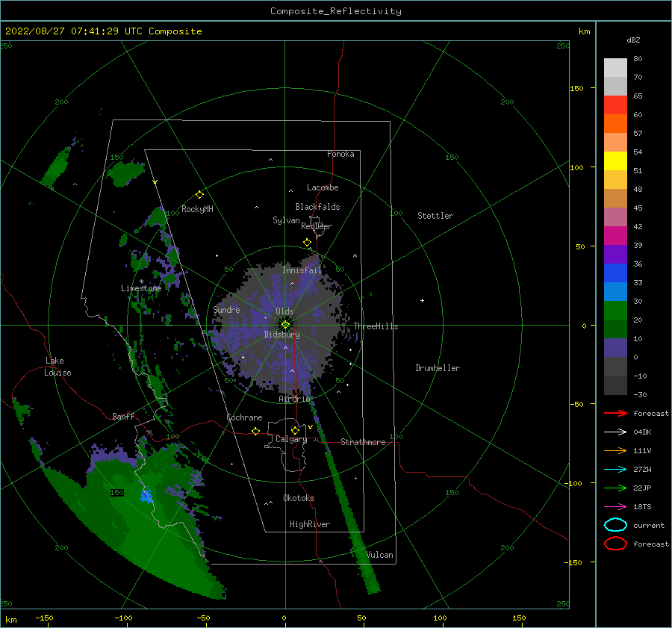
Task: Pick the blue 33-36 dBZ swatch
Action: [615, 273]
